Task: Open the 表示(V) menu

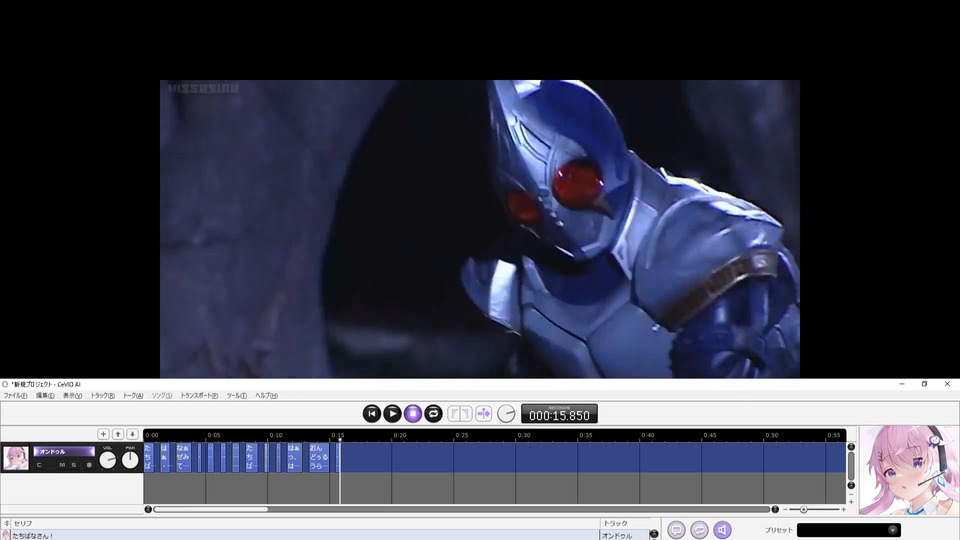Action: (72, 396)
